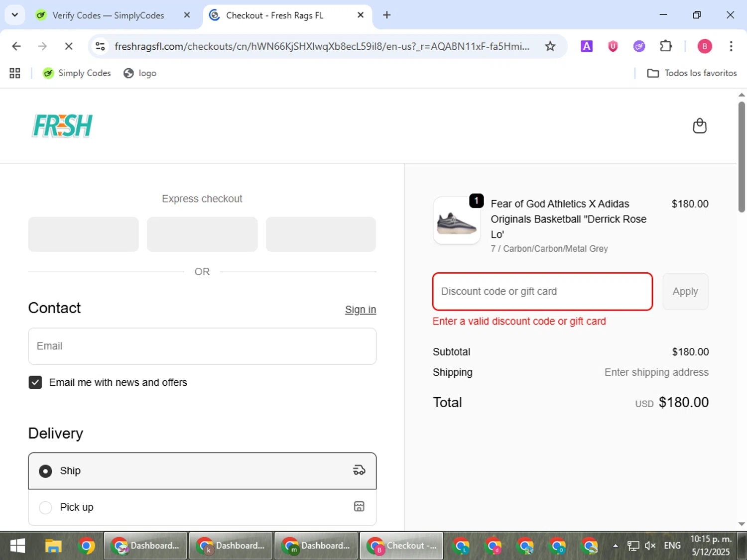The height and width of the screenshot is (560, 747).
Task: Click the shipping truck icon
Action: [x=359, y=470]
